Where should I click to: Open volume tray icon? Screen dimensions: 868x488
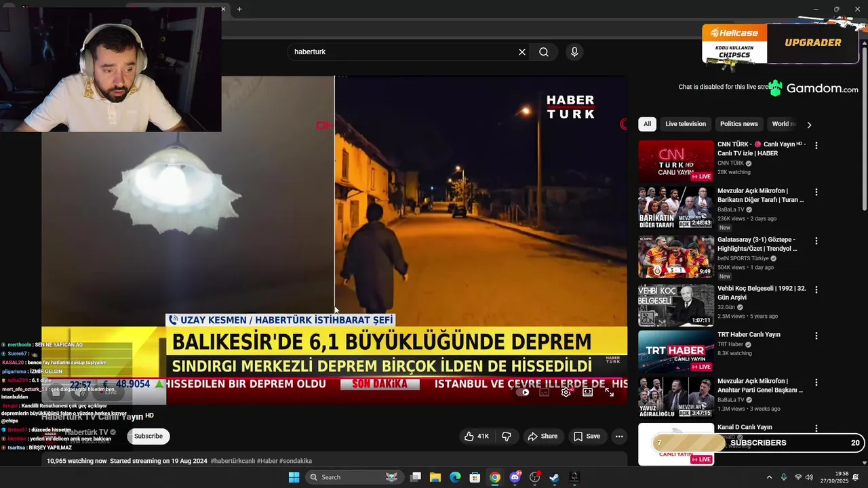click(x=809, y=477)
